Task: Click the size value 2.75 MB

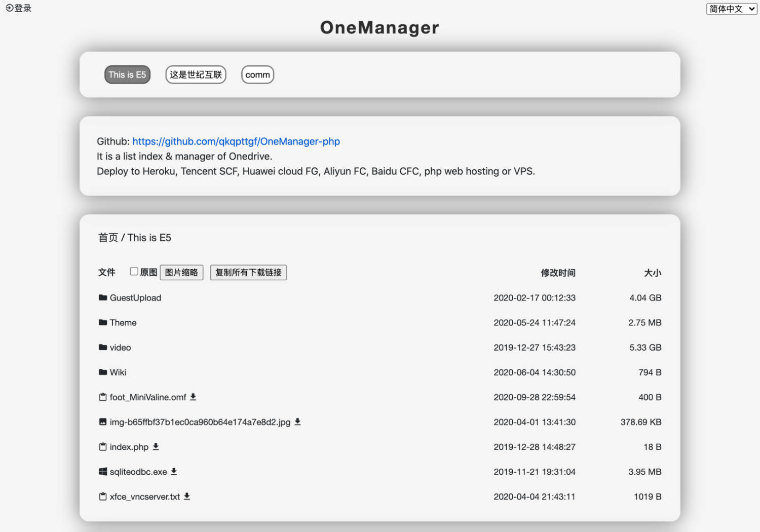Action: [x=645, y=323]
